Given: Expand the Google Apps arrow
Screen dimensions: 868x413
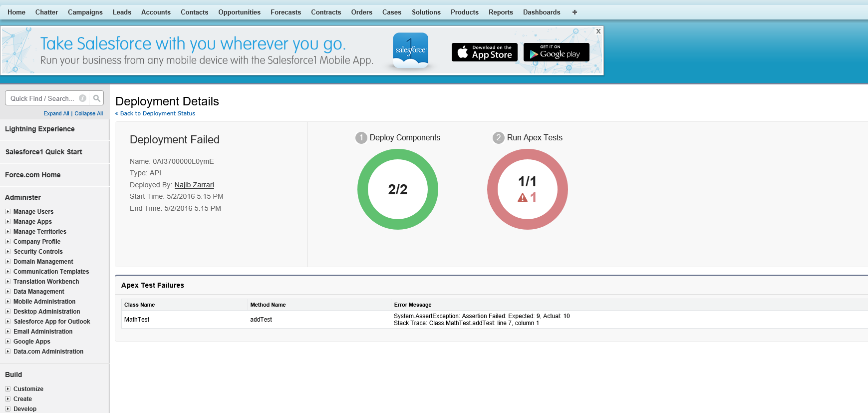Looking at the screenshot, I should (x=7, y=342).
